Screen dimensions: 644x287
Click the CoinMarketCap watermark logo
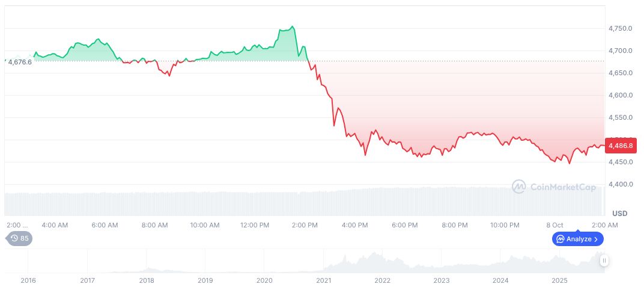553,187
